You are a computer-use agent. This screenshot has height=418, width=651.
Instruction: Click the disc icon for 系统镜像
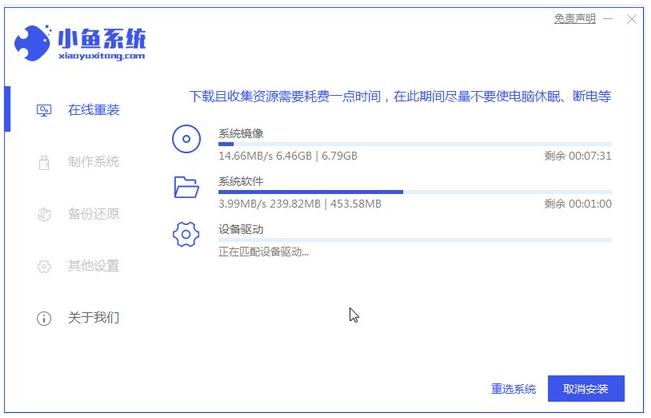click(x=187, y=140)
